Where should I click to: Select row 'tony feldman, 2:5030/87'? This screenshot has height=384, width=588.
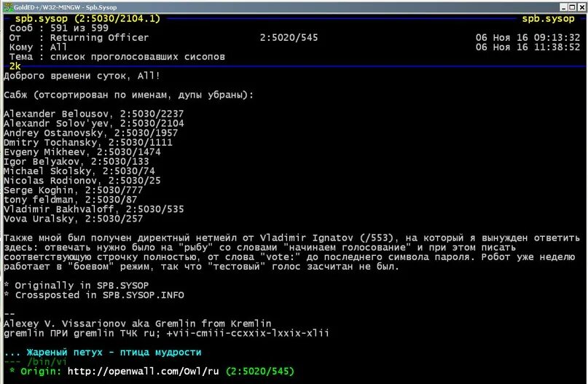71,200
